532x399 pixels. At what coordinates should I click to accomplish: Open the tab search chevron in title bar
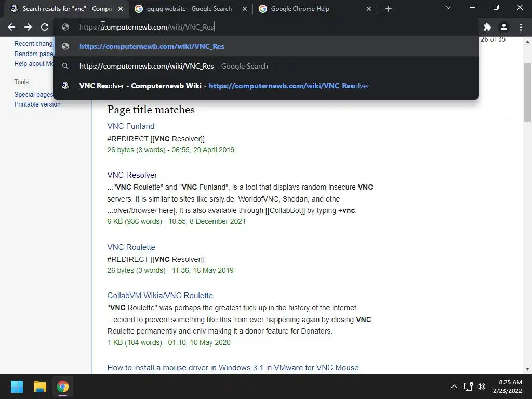(x=448, y=7)
